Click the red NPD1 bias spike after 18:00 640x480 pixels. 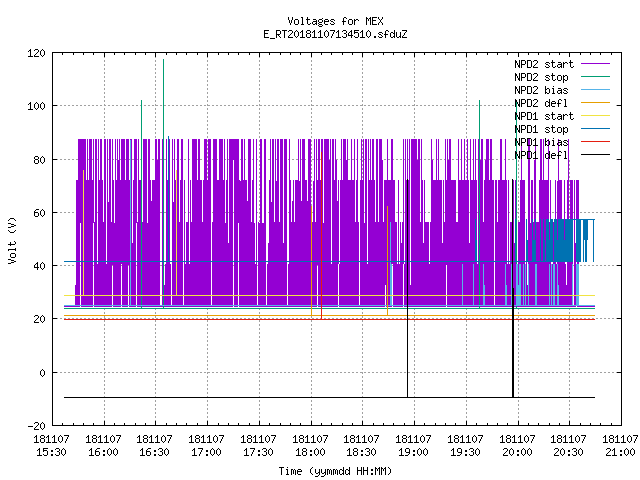point(322,235)
